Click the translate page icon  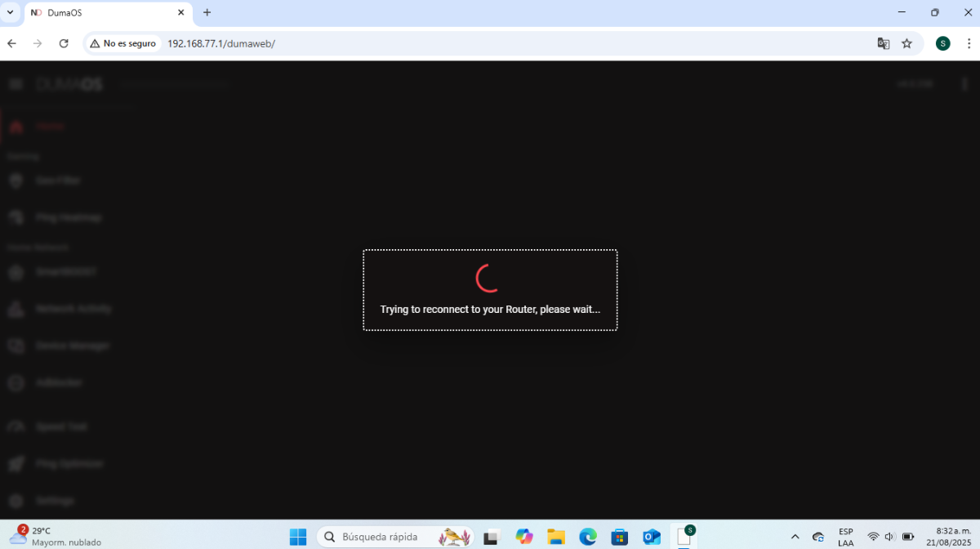(884, 43)
